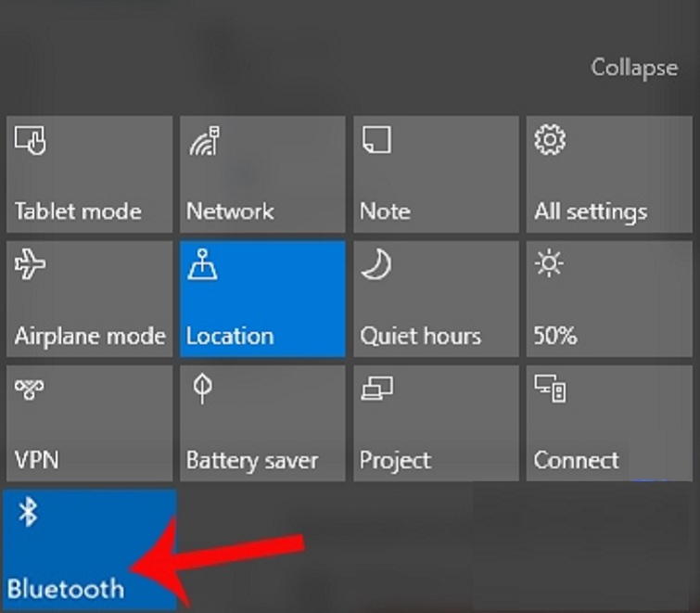The height and width of the screenshot is (613, 700).
Task: Turn on Battery saver by its label
Action: click(x=251, y=460)
